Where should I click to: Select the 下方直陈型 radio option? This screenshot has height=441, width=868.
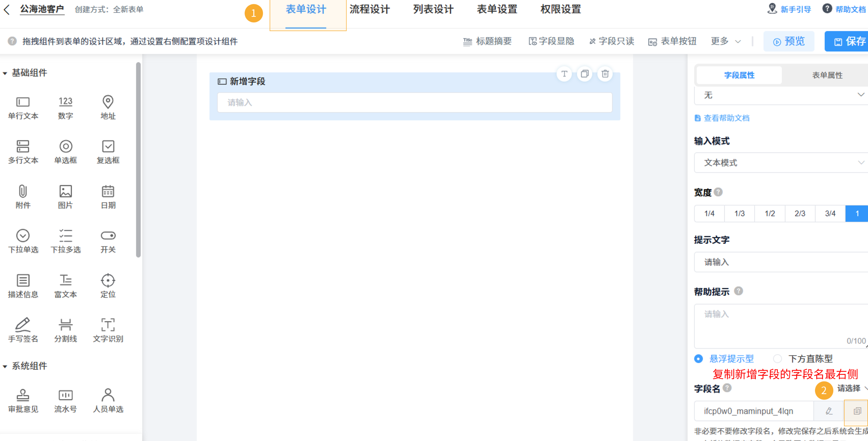click(x=803, y=359)
